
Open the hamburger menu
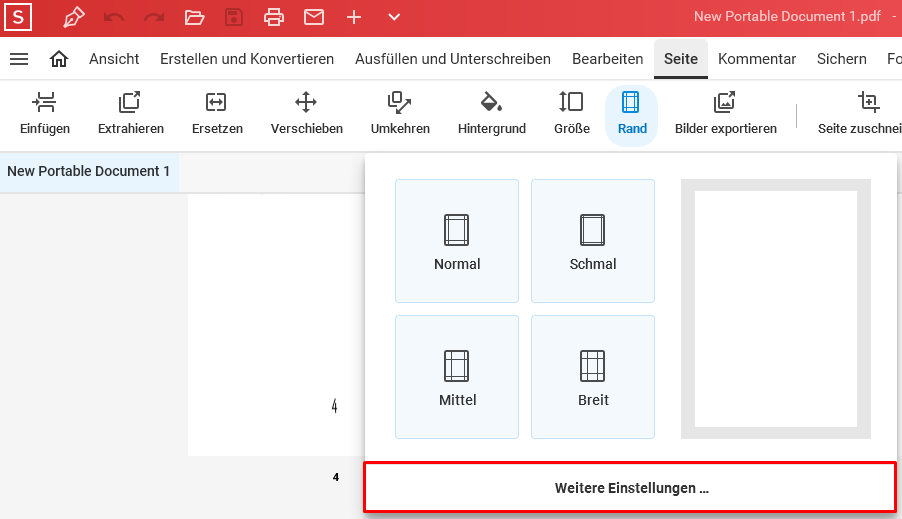pos(19,59)
